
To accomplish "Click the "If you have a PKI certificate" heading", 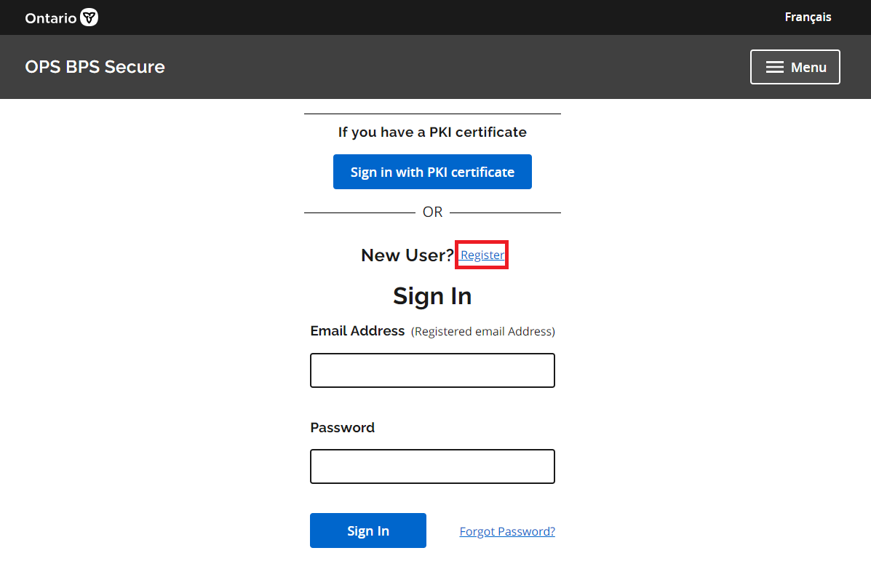I will point(432,132).
